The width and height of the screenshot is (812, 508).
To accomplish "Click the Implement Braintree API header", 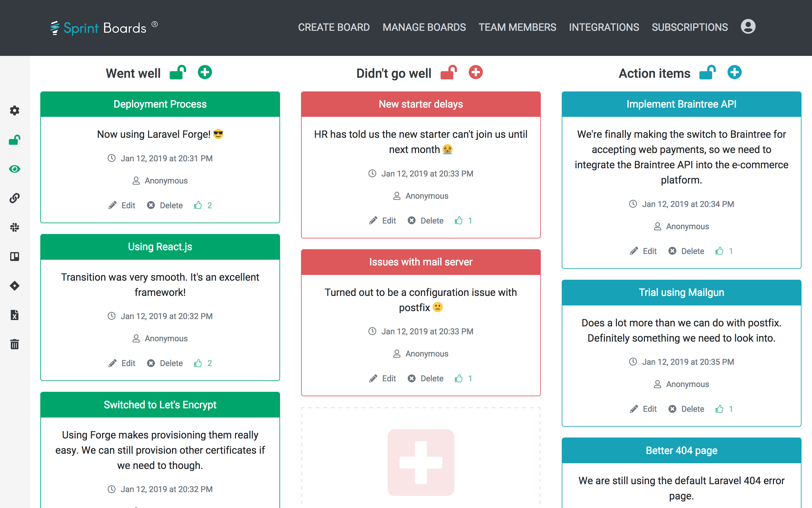I will click(681, 104).
